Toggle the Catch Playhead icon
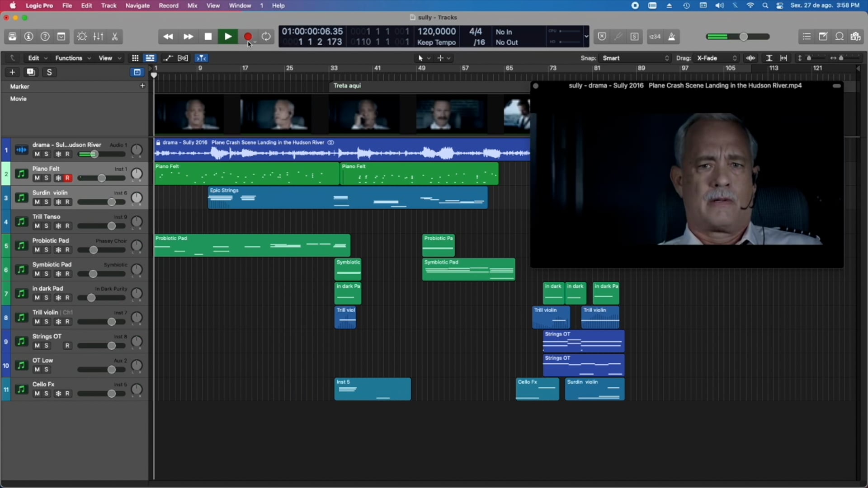Screen dimensions: 868x488 click(201, 58)
